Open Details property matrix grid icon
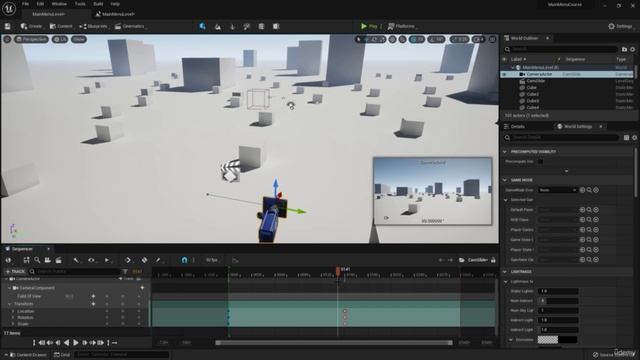The height and width of the screenshot is (360, 640). coord(626,138)
